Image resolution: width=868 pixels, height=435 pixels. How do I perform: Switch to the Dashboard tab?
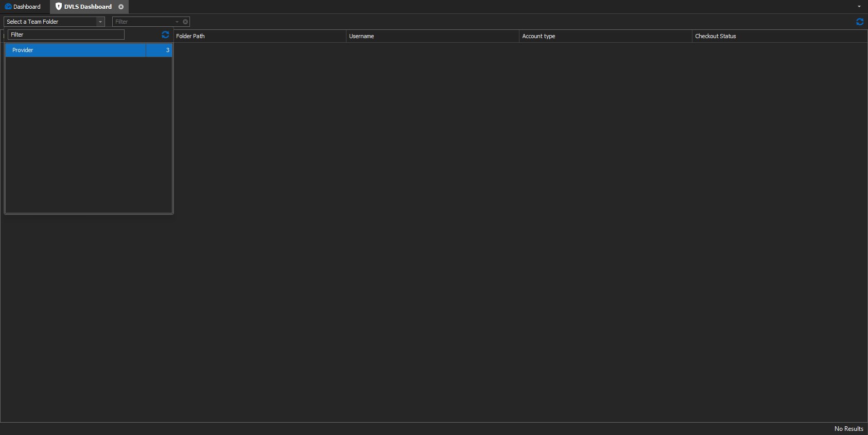[27, 7]
